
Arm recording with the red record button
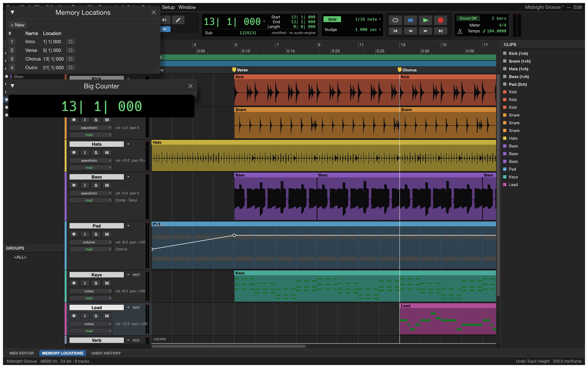441,20
